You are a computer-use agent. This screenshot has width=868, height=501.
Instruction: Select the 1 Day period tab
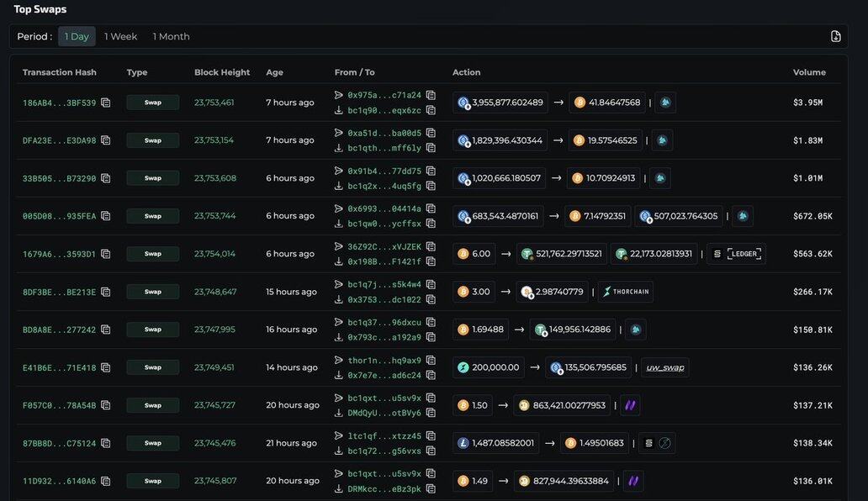77,36
